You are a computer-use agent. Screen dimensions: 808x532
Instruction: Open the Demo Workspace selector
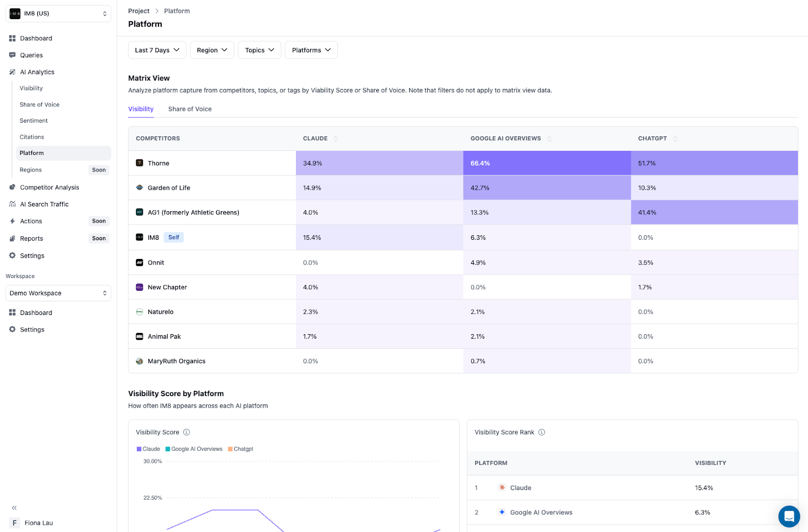[x=58, y=293]
